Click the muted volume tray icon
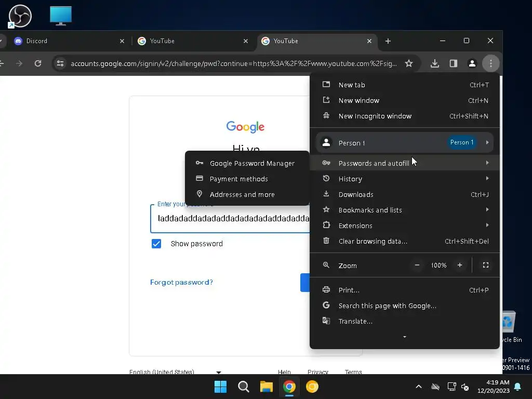The width and height of the screenshot is (532, 399). tap(465, 387)
